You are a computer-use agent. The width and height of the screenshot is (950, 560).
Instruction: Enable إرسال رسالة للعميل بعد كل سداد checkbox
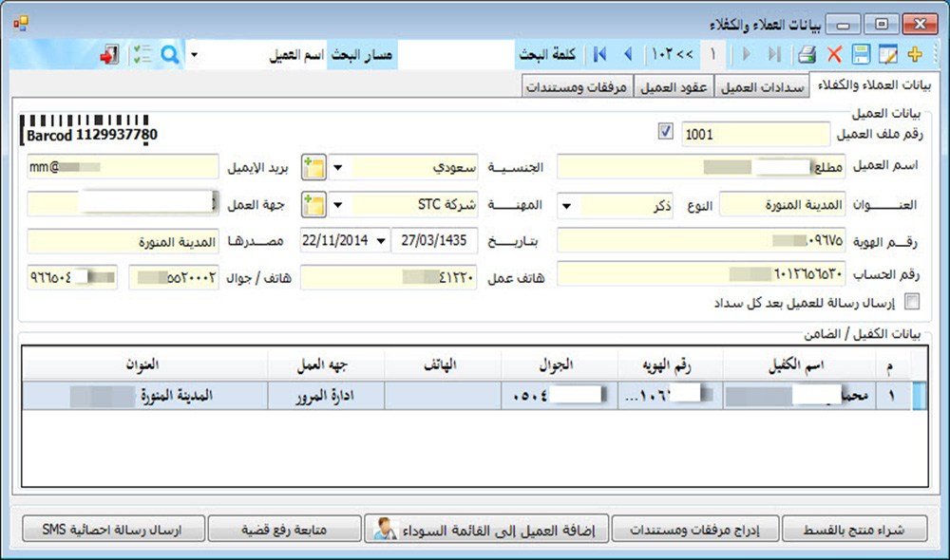pos(913,303)
